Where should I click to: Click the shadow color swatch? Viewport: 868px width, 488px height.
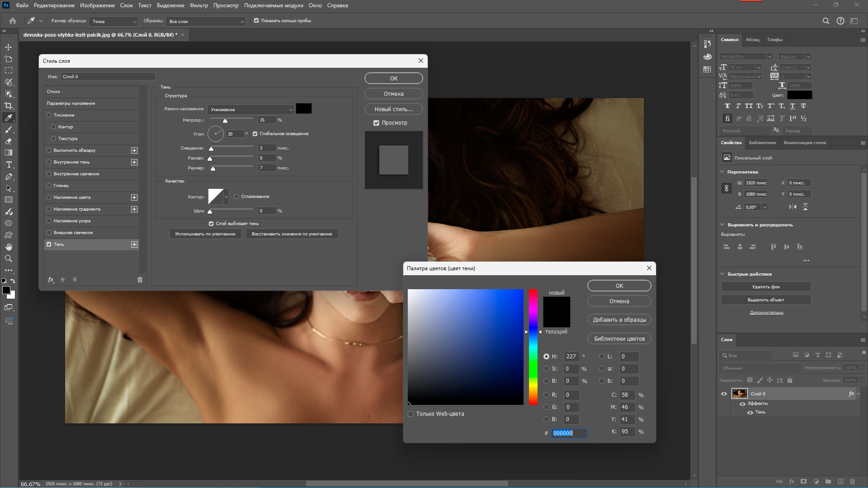303,109
